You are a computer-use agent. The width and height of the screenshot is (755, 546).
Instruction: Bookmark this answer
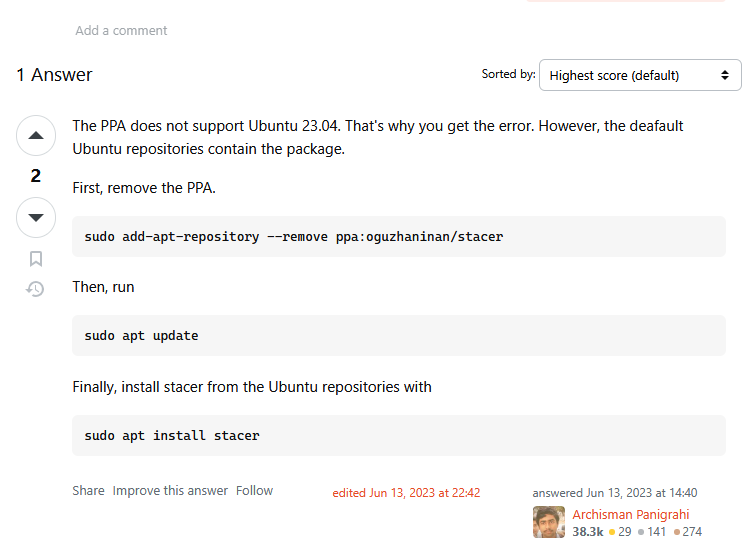click(36, 259)
